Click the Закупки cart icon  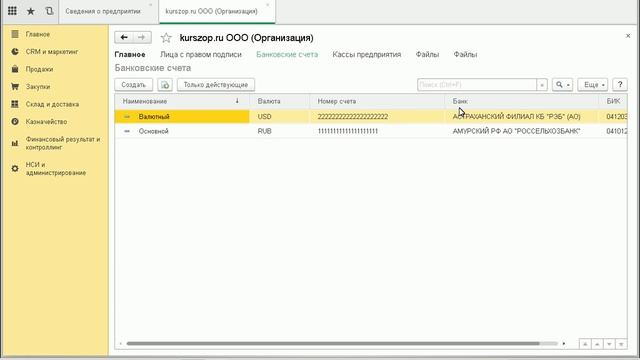click(x=15, y=87)
